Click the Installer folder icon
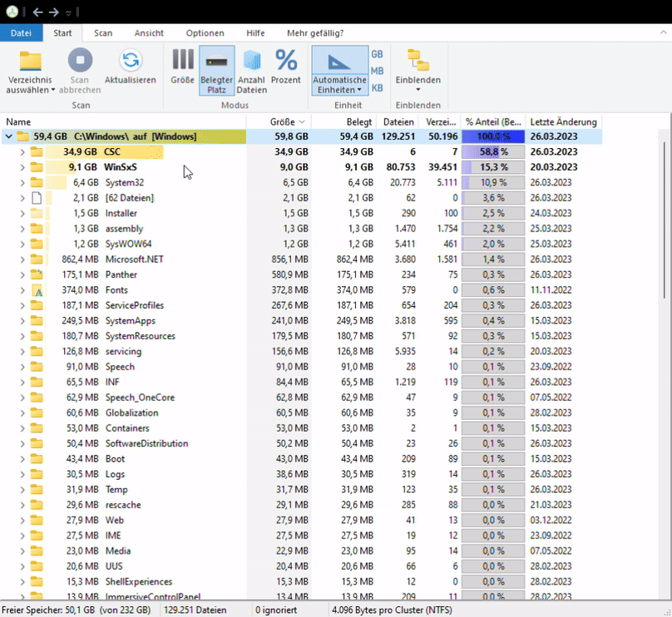This screenshot has height=617, width=672. [37, 213]
